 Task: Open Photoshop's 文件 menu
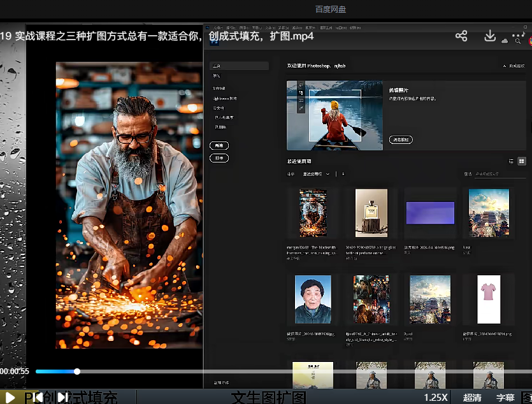(217, 27)
